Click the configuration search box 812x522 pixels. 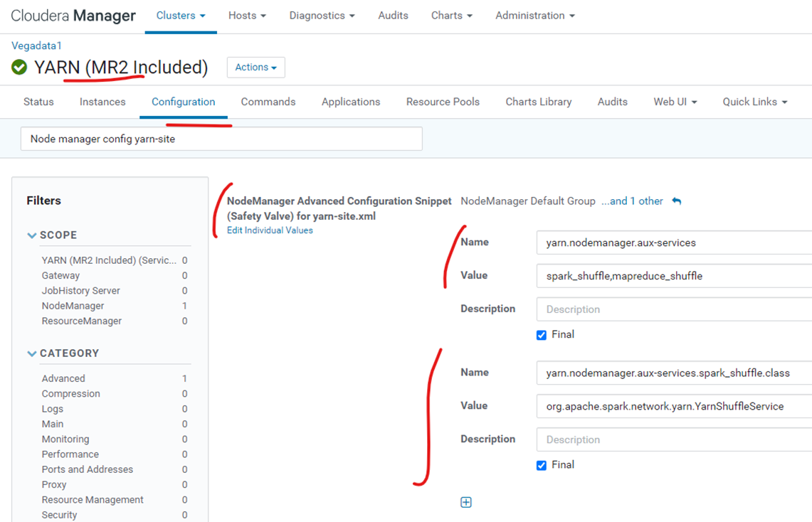pyautogui.click(x=221, y=138)
